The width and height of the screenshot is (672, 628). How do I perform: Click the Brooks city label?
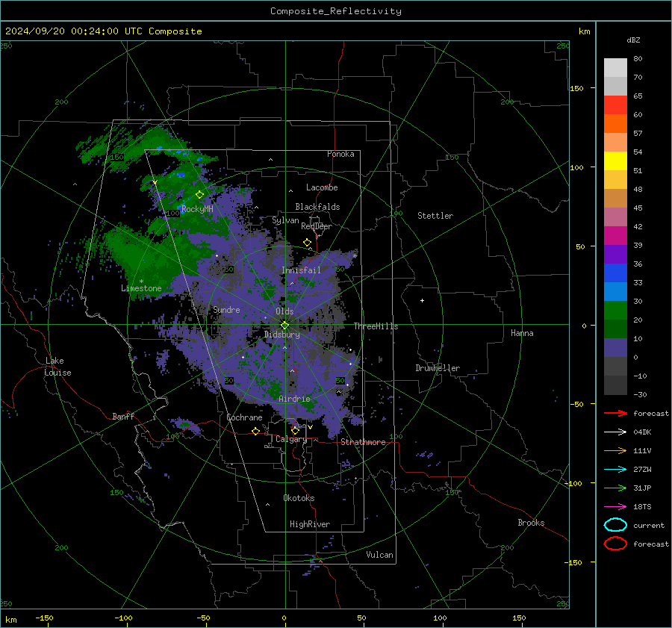(531, 523)
